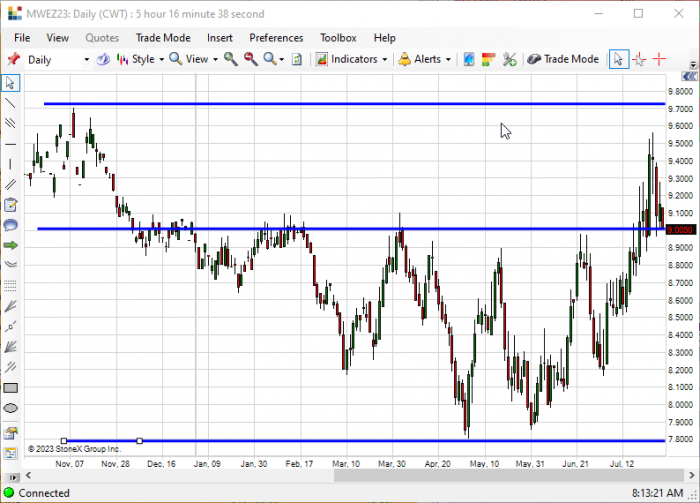Select the dashed line with node tool
The image size is (700, 503).
(10, 326)
